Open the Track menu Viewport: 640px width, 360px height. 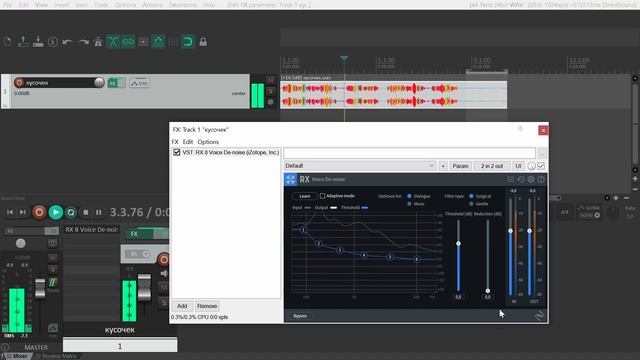click(x=101, y=5)
